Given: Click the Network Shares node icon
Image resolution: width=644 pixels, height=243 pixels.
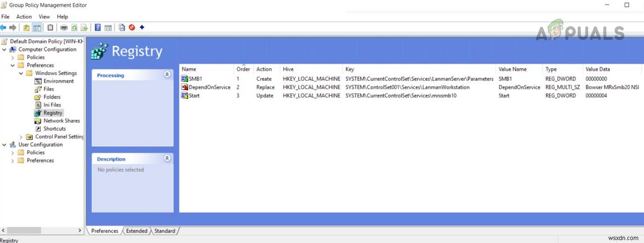Looking at the screenshot, I should tap(38, 121).
